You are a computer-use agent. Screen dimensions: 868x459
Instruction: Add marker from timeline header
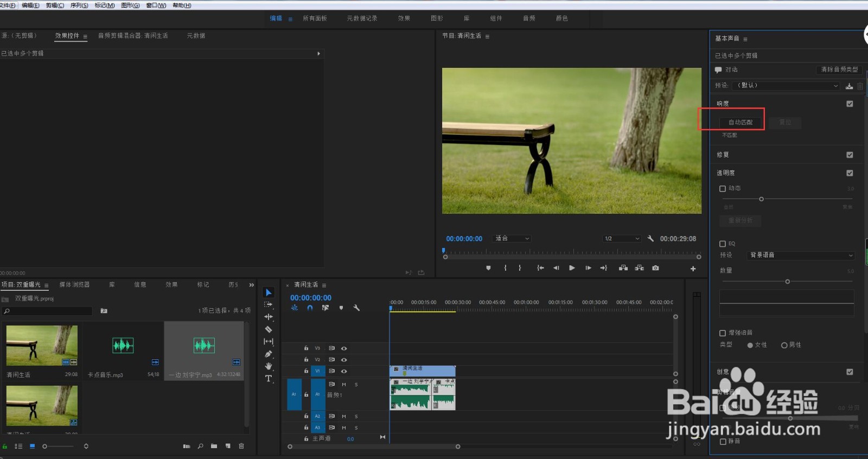[x=341, y=308]
